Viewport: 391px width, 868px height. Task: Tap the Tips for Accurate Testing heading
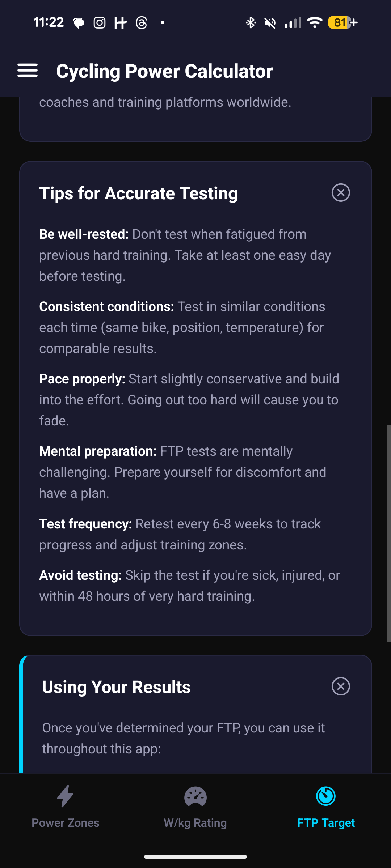pyautogui.click(x=138, y=193)
